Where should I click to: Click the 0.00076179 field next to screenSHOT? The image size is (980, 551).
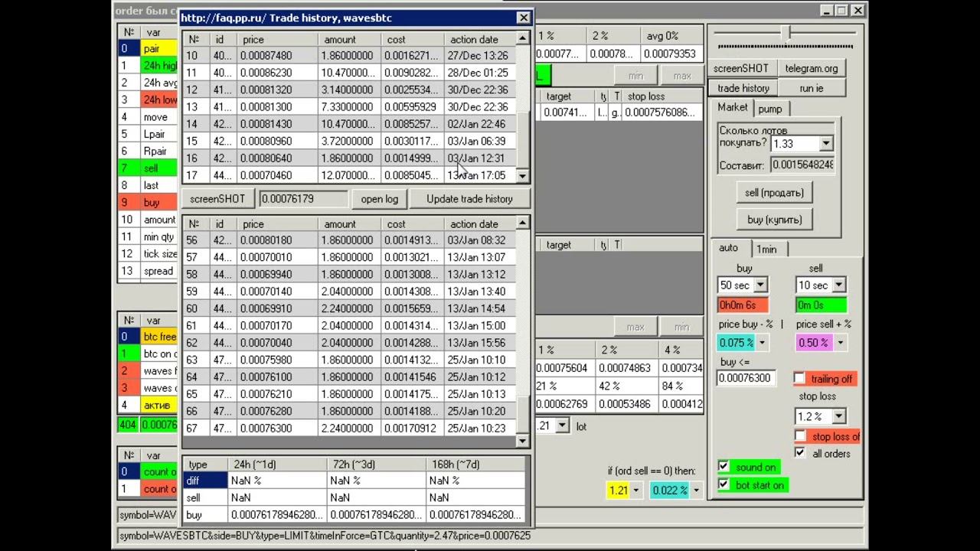click(304, 199)
